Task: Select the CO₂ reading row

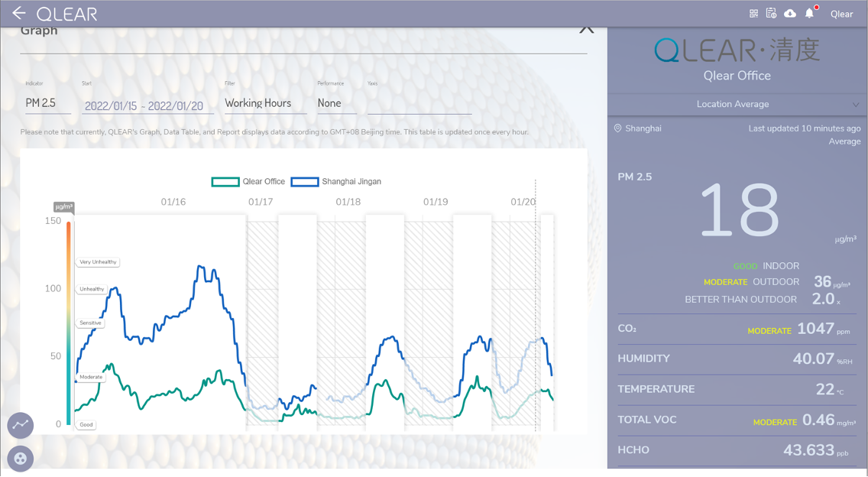Action: point(737,329)
